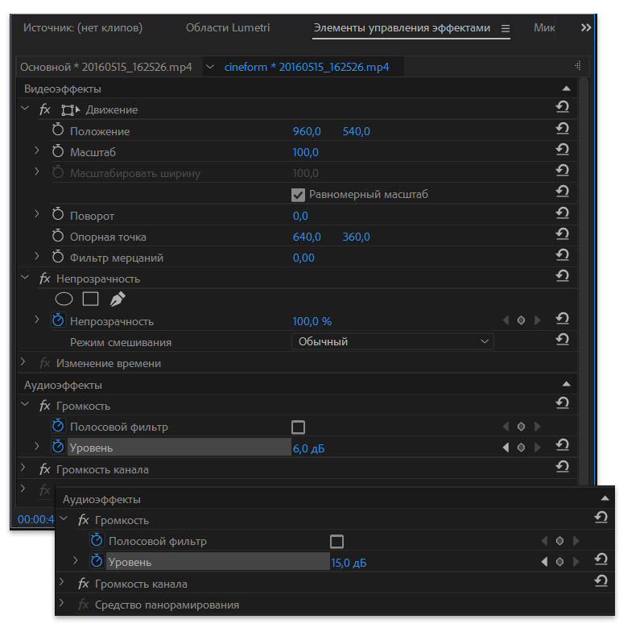644x644 pixels.
Task: Collapse Видеоэффекты section triangle
Action: tap(567, 89)
